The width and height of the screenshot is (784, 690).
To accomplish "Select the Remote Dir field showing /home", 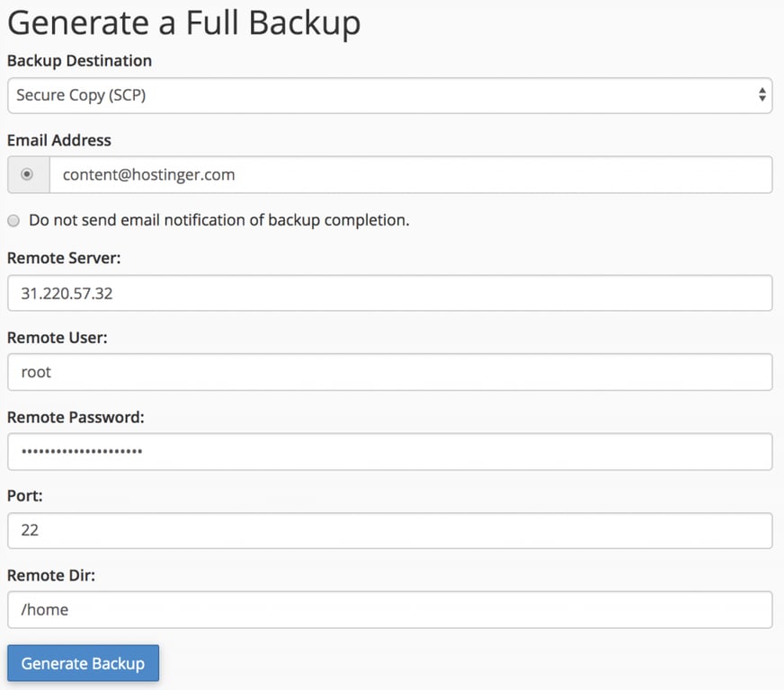I will (x=387, y=609).
